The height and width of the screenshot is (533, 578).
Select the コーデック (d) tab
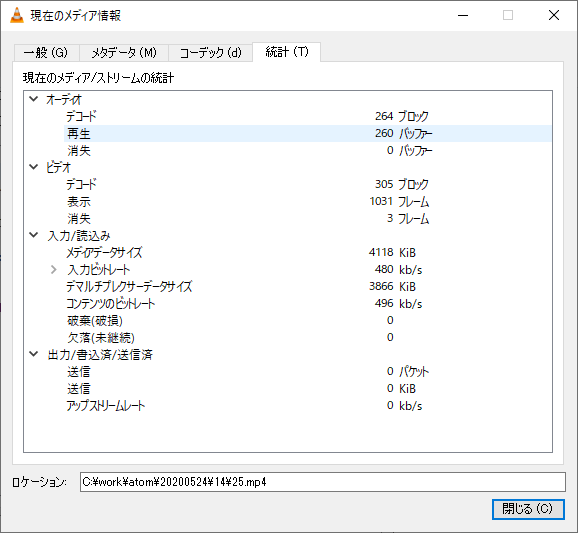point(210,52)
